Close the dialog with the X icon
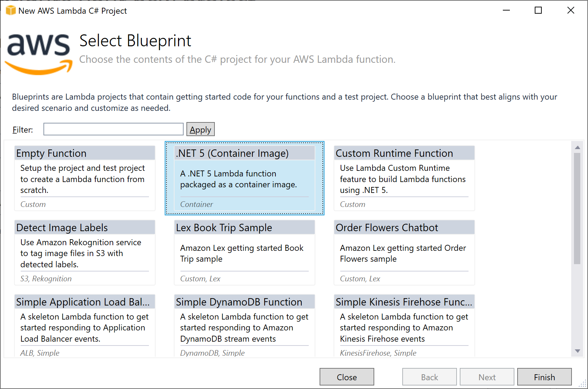This screenshot has height=389, width=588. pos(571,11)
